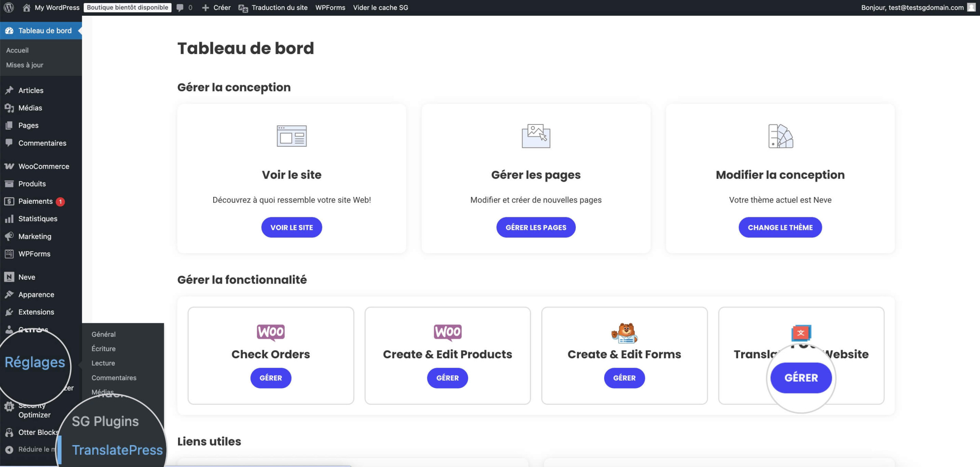This screenshot has height=467, width=980.
Task: Click GÉRER under Create & Edit Forms
Action: point(624,378)
